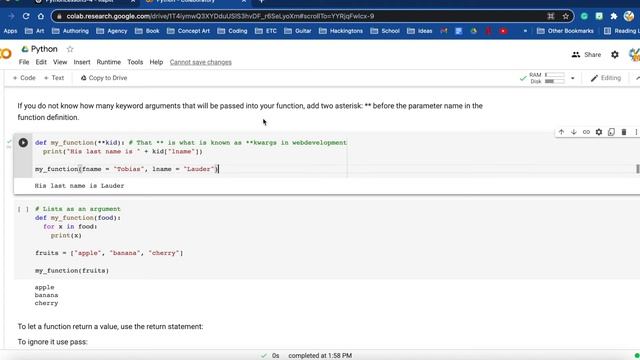Open the Google Docs bookmark icon

(x=459, y=31)
